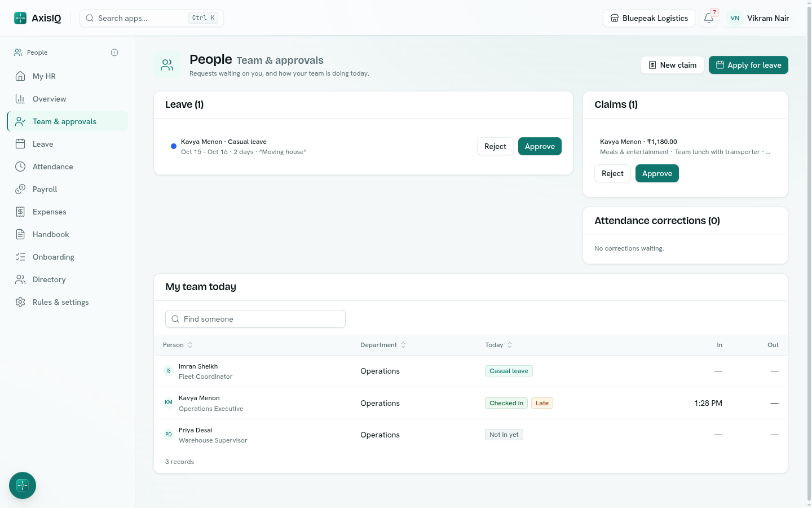
Task: Open Vikram Nair account menu
Action: [x=759, y=18]
